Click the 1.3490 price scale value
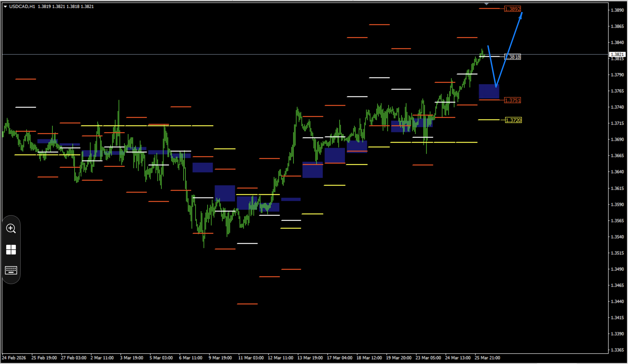 [x=617, y=269]
